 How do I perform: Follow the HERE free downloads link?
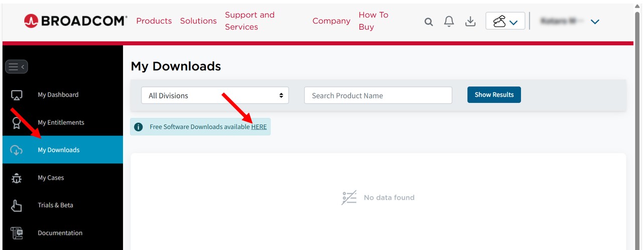(259, 127)
